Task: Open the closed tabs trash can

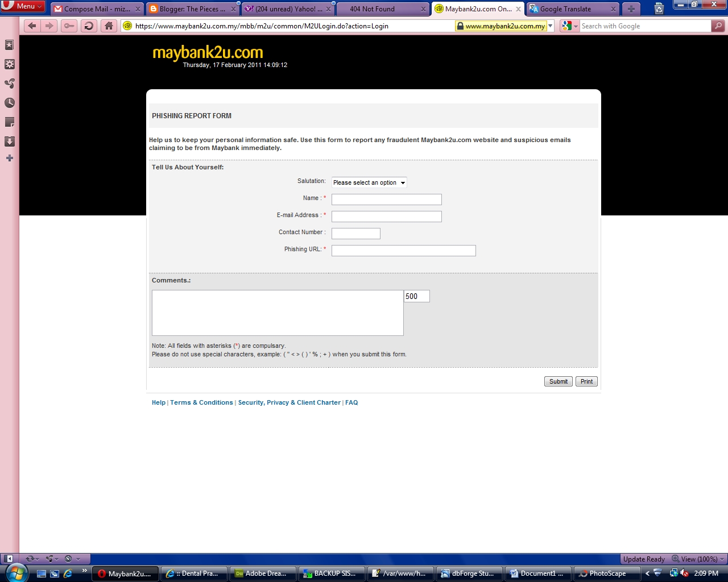Action: pyautogui.click(x=659, y=9)
